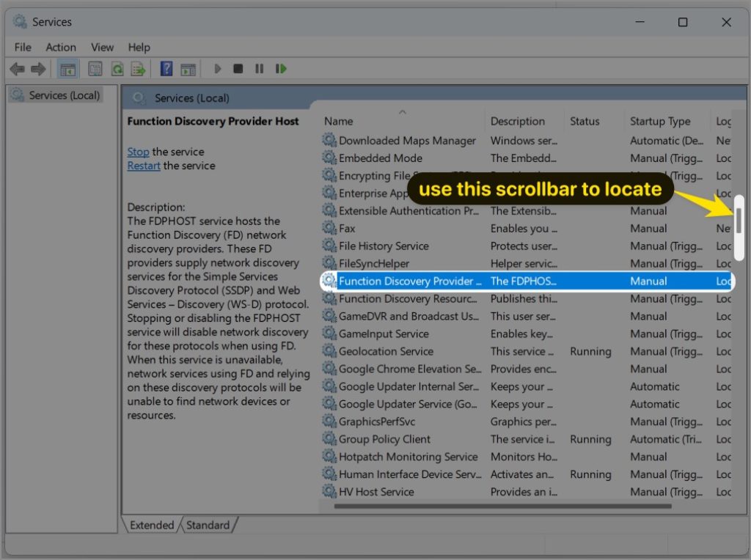751x560 pixels.
Task: Click the Export List toolbar icon
Action: click(x=139, y=69)
